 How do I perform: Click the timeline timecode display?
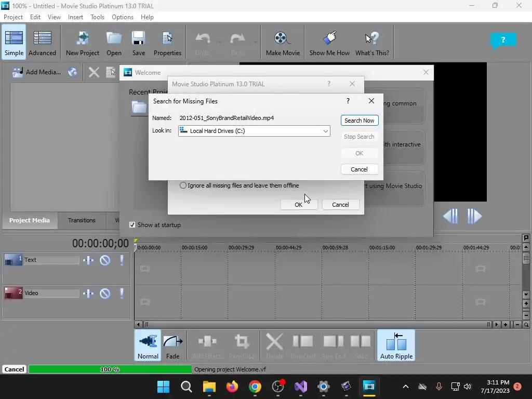(100, 243)
